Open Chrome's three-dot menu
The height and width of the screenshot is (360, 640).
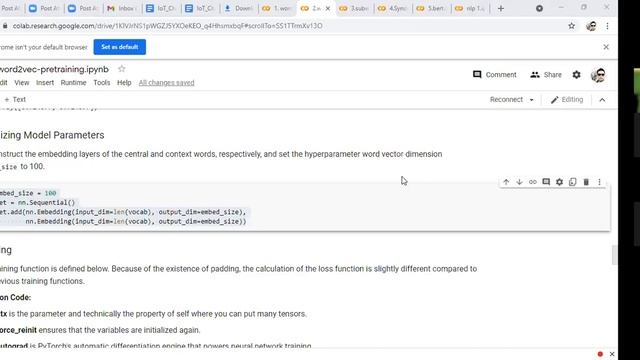(x=607, y=26)
